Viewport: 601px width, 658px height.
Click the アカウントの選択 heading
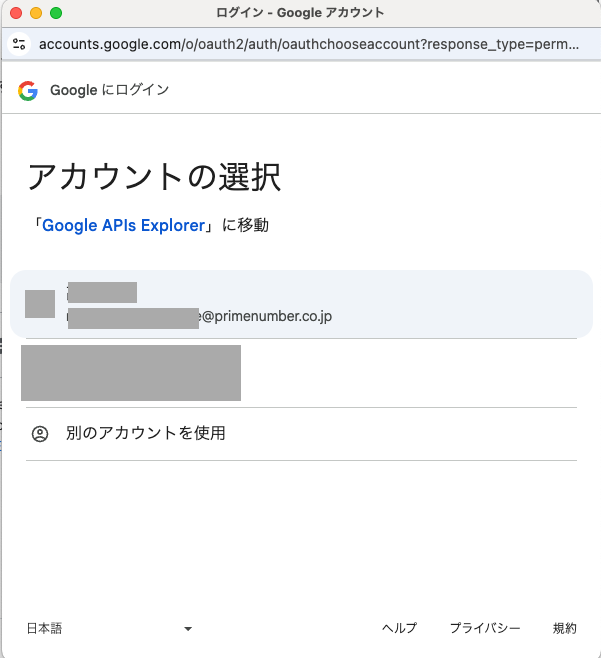click(153, 177)
